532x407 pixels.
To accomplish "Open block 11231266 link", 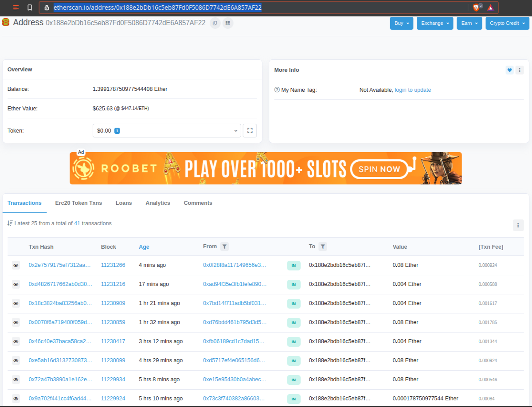I will click(x=113, y=265).
